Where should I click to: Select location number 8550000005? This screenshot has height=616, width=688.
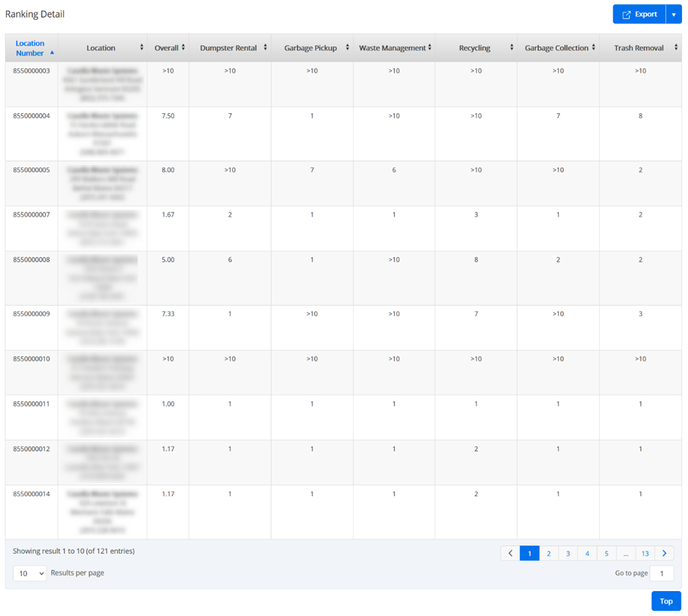tap(31, 170)
